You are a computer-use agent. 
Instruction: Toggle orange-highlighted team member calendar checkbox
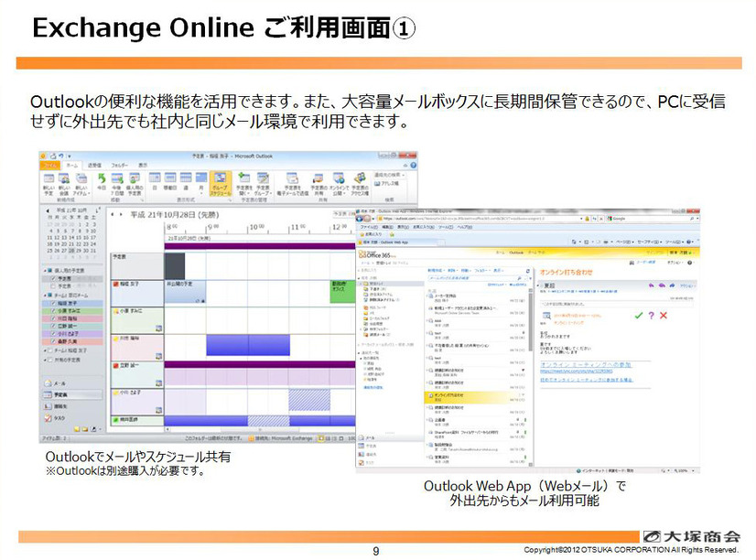53,341
